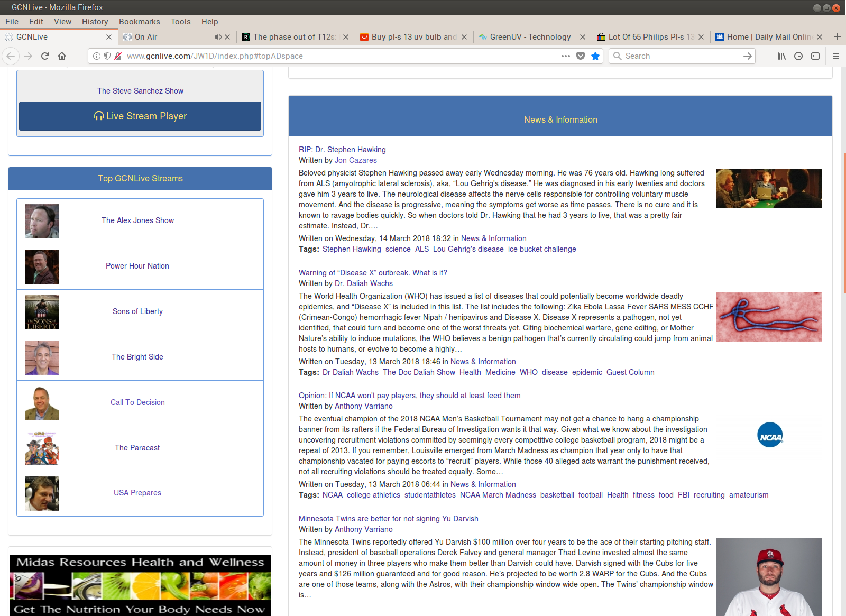Open RIP: Dr. Stephen Hawking article
Image resolution: width=846 pixels, height=616 pixels.
click(x=342, y=150)
